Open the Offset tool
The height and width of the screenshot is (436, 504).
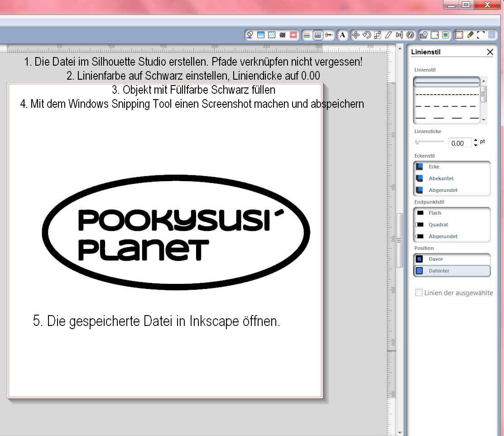[x=435, y=35]
